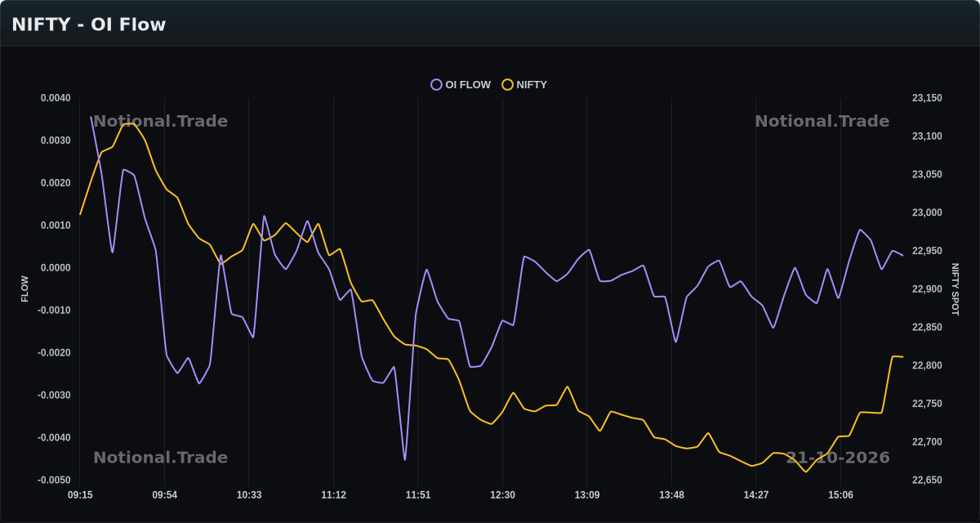Click the 09:54 time axis label
980x523 pixels.
(x=164, y=495)
